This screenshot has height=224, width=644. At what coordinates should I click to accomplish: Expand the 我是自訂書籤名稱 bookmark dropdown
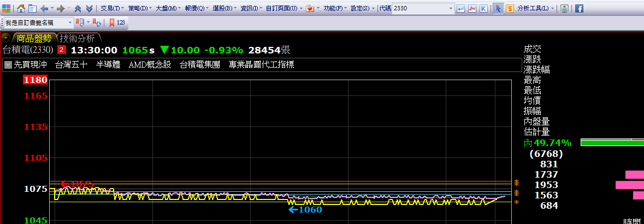coord(70,22)
